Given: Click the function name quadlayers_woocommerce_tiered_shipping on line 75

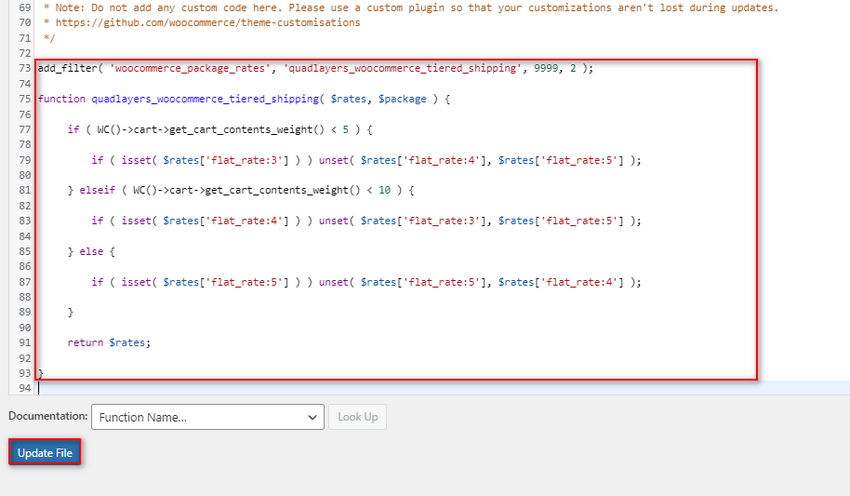Looking at the screenshot, I should click(x=205, y=99).
